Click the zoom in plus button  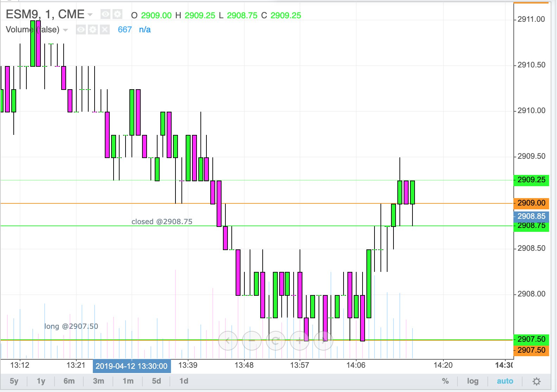tap(300, 340)
